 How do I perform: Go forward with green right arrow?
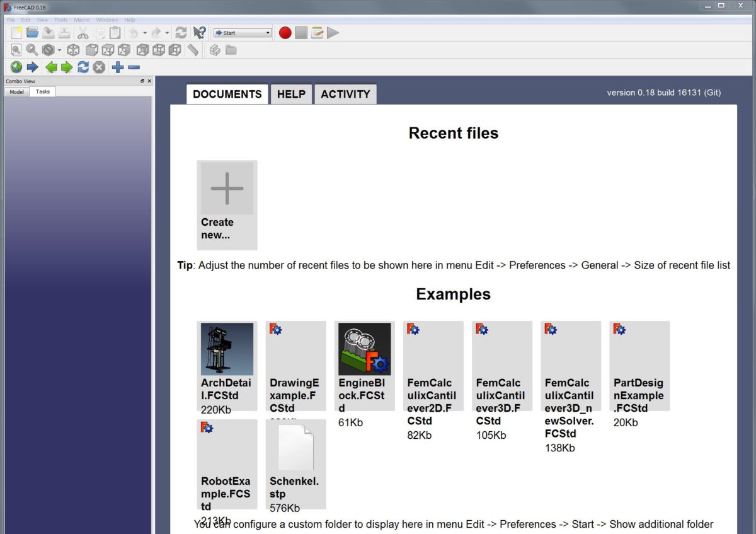coord(67,67)
